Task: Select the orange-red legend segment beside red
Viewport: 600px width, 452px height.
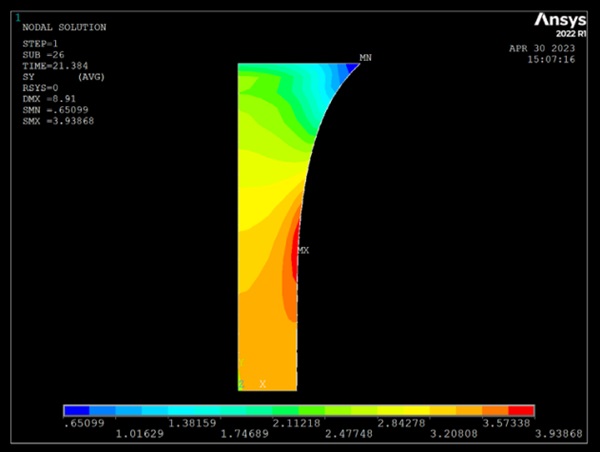Action: coord(495,411)
